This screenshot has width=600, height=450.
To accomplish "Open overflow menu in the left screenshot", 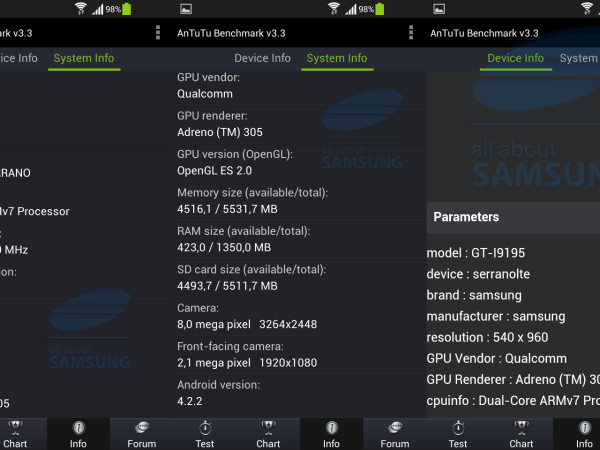I will pyautogui.click(x=158, y=33).
